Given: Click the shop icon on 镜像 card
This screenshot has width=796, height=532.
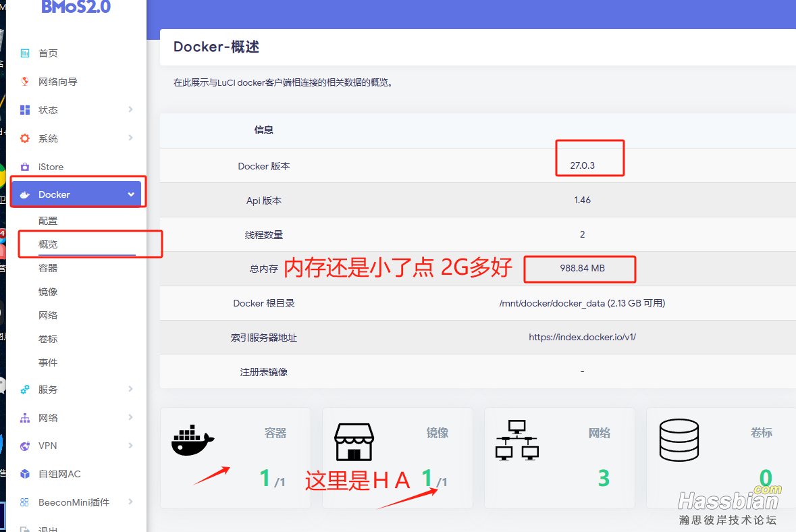Looking at the screenshot, I should click(x=354, y=442).
